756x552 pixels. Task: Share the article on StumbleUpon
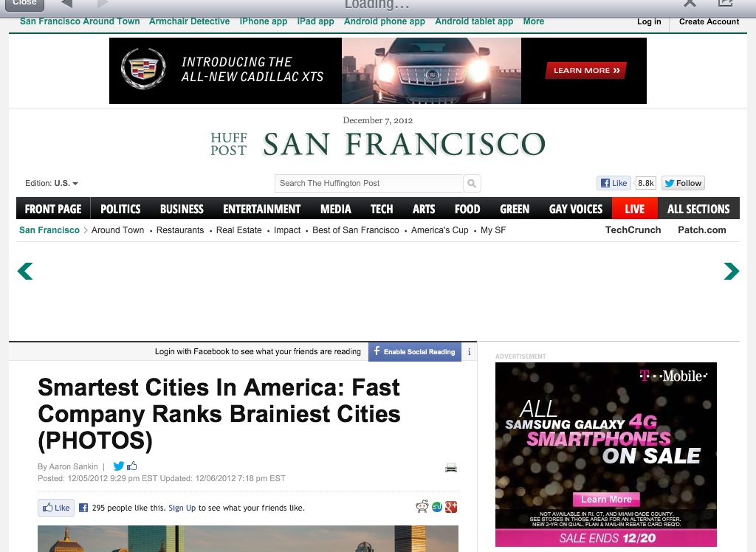437,507
